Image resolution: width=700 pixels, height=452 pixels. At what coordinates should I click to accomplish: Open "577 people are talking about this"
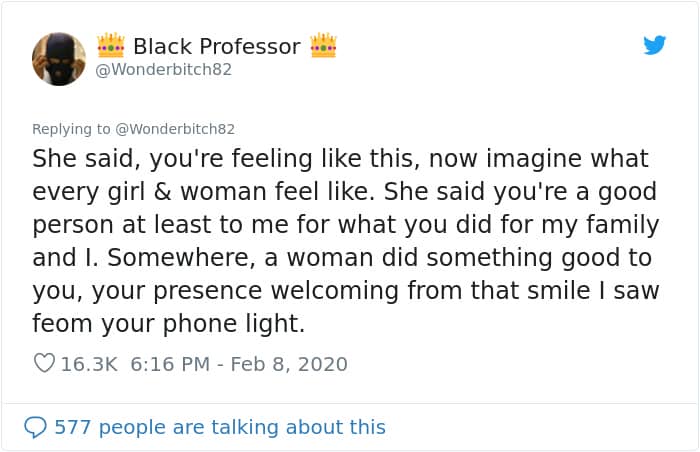219,427
